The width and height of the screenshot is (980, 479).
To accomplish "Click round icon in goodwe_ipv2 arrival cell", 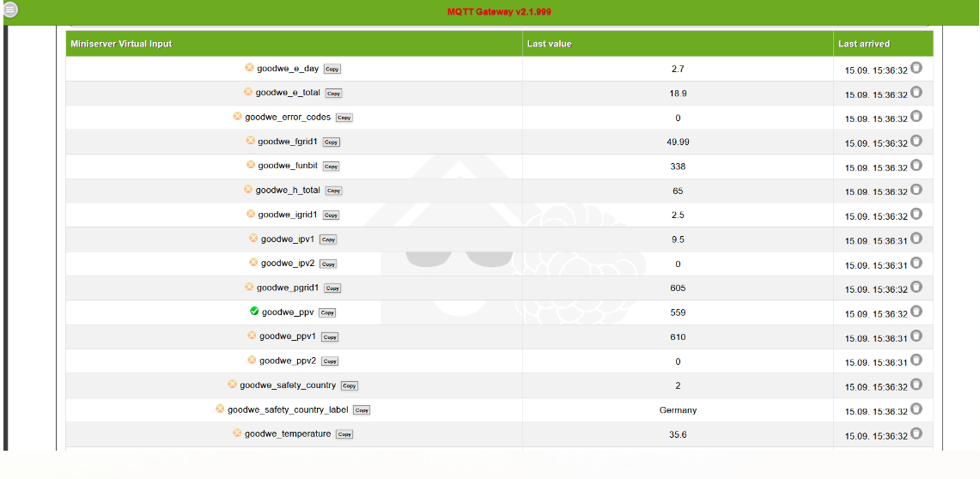I will [916, 263].
